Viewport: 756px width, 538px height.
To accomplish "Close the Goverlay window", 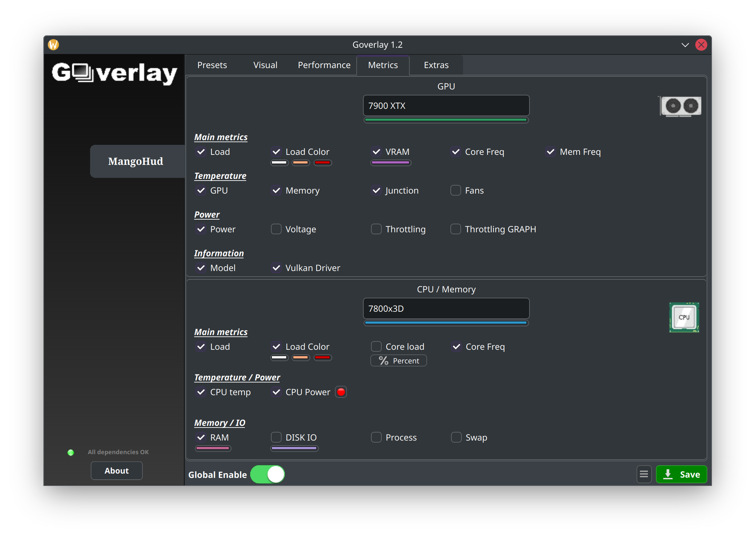I will point(701,45).
